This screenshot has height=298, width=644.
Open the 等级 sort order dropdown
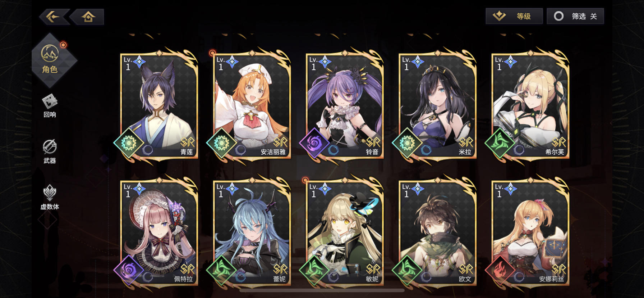point(514,16)
